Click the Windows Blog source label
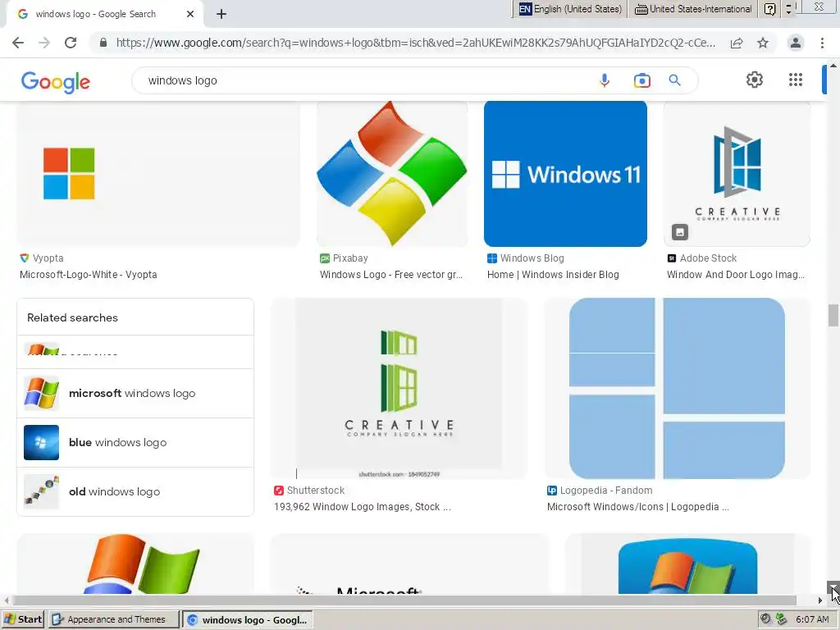 coord(532,258)
